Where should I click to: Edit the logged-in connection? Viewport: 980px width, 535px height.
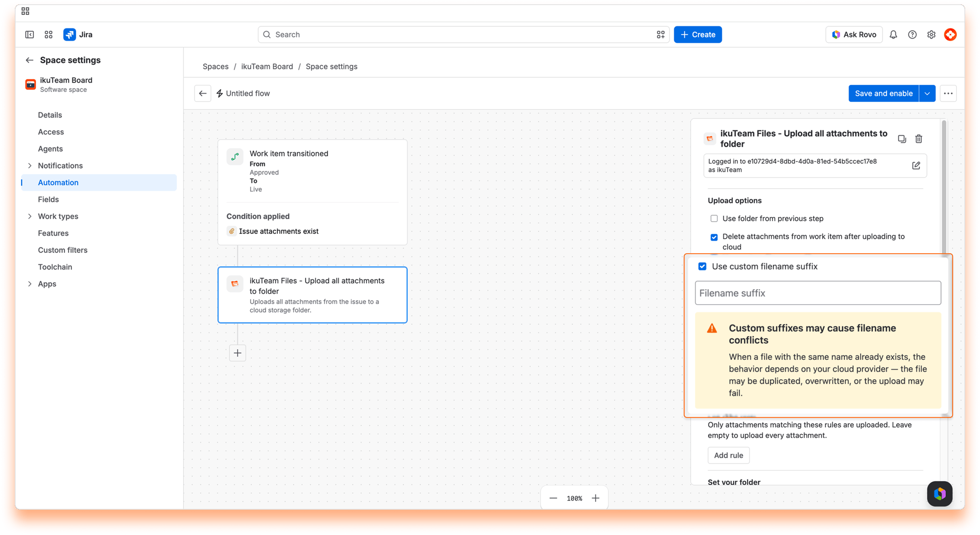pyautogui.click(x=916, y=166)
